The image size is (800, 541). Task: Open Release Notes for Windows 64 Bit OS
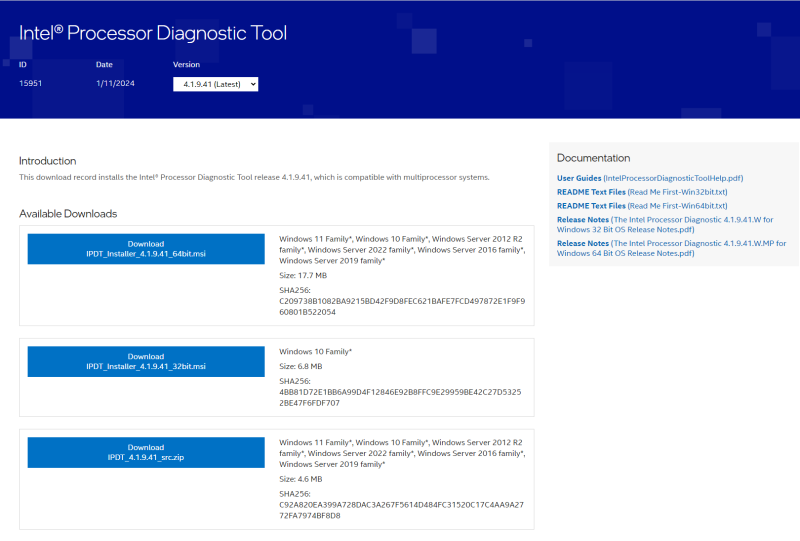pyautogui.click(x=671, y=248)
